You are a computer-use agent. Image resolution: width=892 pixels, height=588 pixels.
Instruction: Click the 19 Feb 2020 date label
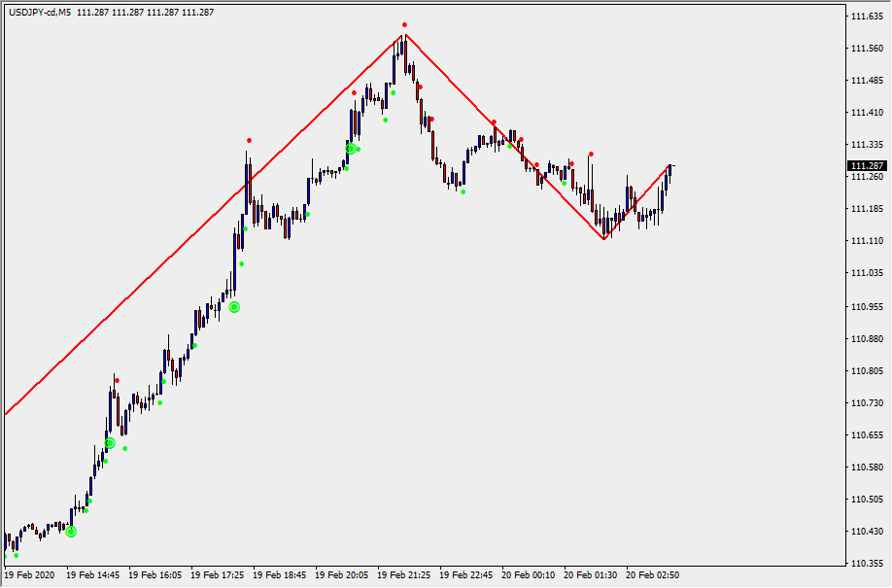pos(31,575)
